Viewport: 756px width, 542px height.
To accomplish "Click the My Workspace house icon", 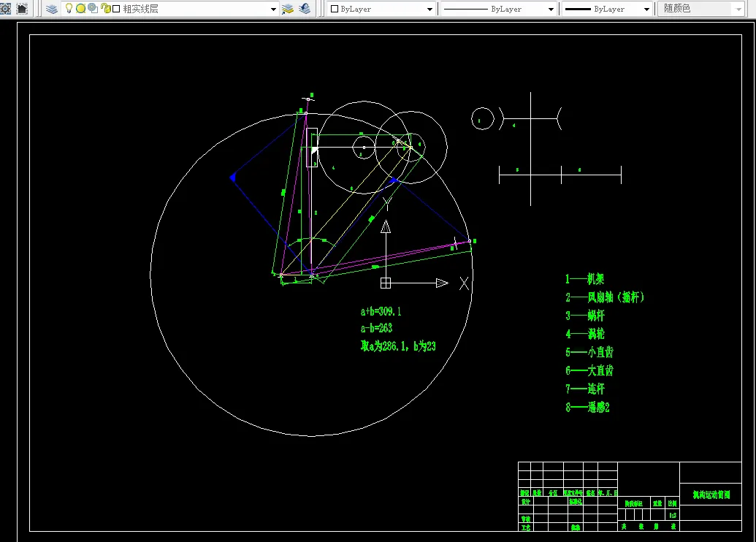I will pyautogui.click(x=22, y=8).
